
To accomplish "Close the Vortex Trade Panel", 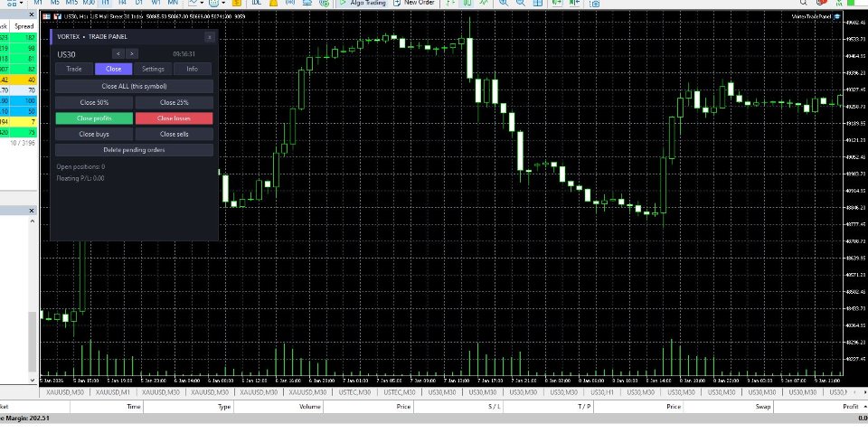I will [210, 37].
